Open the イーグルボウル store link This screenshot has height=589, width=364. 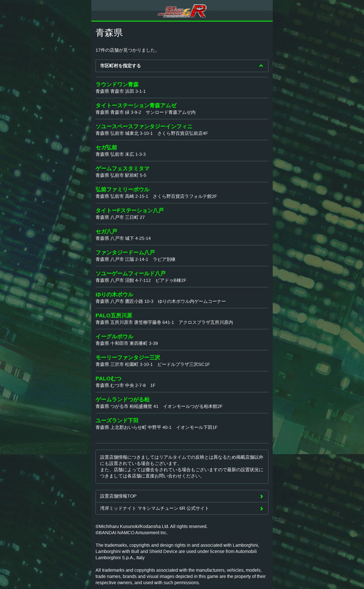click(x=115, y=336)
